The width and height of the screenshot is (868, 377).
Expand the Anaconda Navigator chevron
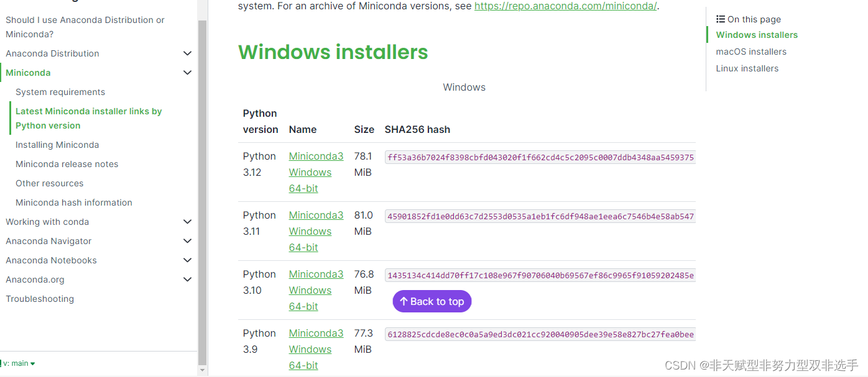[187, 241]
